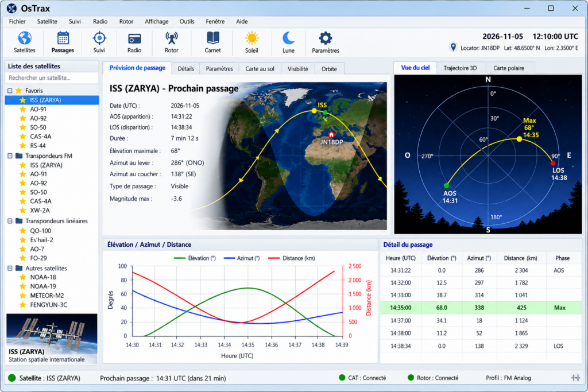Open the Rotor antenna toolbar icon
The width and height of the screenshot is (588, 392).
171,38
